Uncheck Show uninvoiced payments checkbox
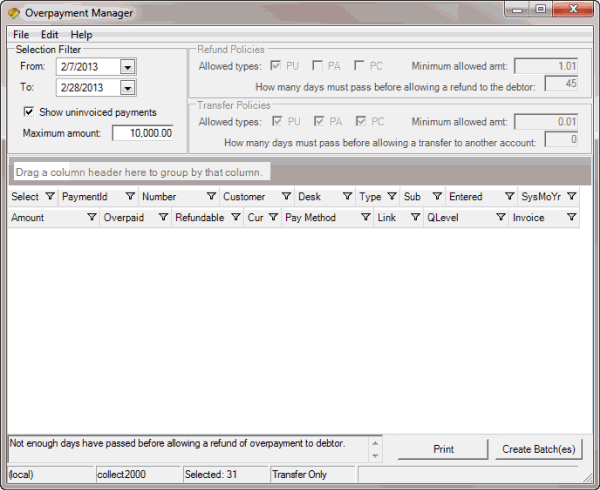The height and width of the screenshot is (490, 600). click(x=29, y=112)
